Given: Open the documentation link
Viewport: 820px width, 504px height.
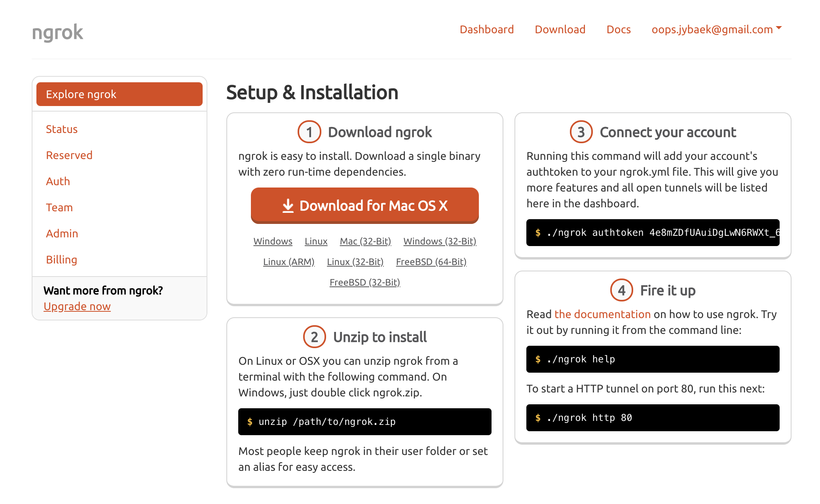Looking at the screenshot, I should (603, 314).
